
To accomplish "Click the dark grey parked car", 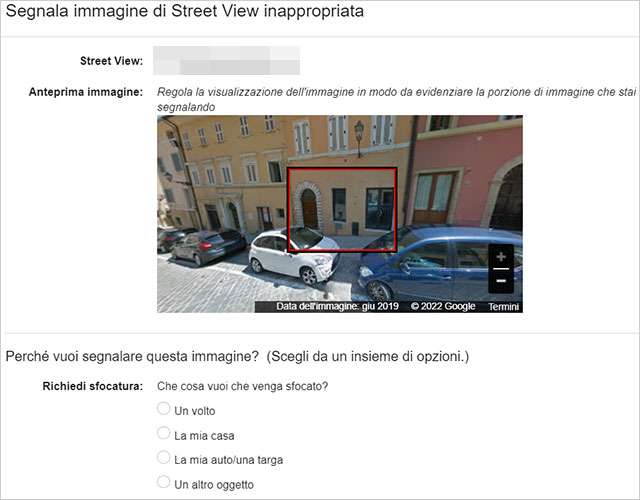I will click(x=209, y=246).
